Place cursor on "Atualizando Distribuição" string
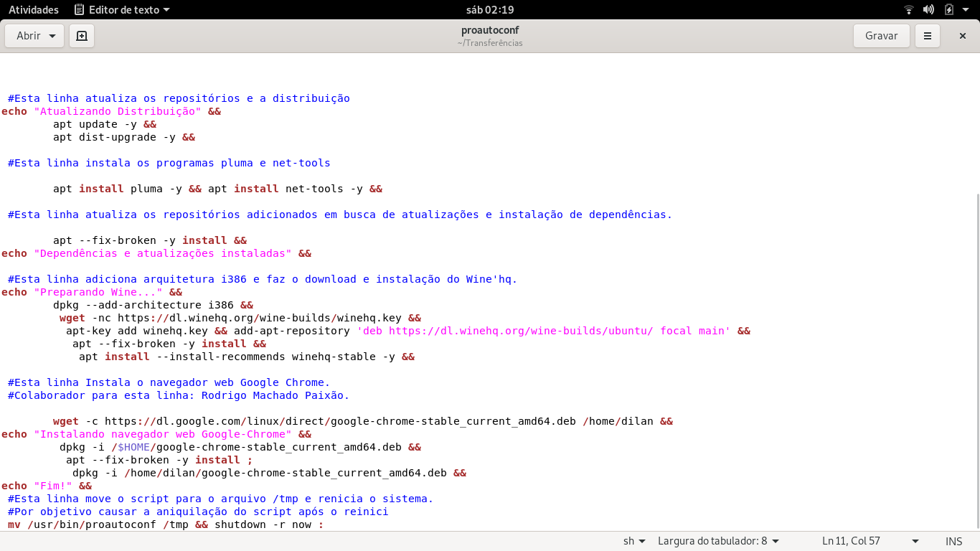Image resolution: width=980 pixels, height=551 pixels. click(x=118, y=111)
